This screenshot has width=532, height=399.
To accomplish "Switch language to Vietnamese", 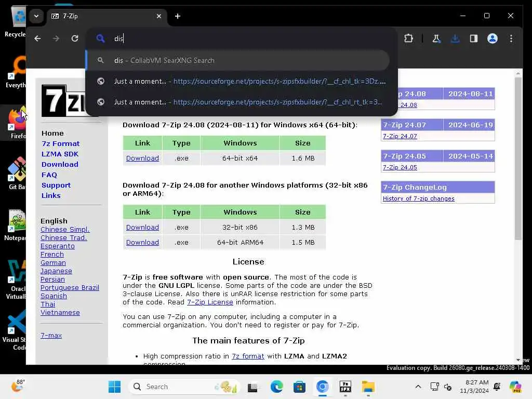I will [60, 312].
